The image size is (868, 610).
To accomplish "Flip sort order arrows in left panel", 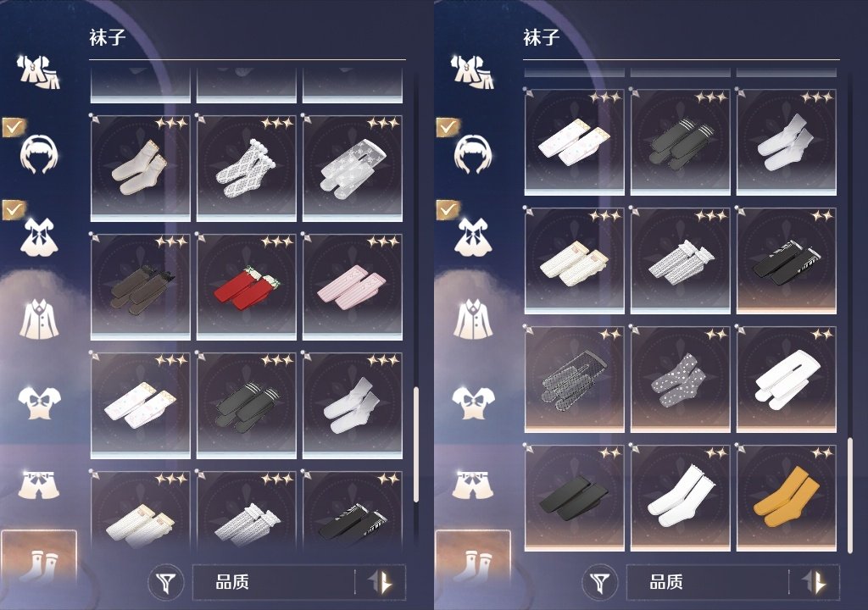I will tap(381, 582).
